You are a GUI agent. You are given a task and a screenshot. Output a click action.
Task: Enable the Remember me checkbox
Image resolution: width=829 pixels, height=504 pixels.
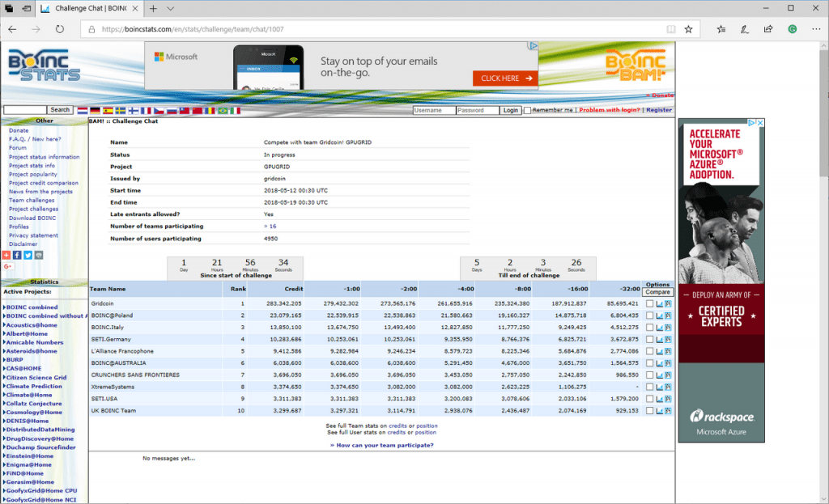click(x=527, y=110)
